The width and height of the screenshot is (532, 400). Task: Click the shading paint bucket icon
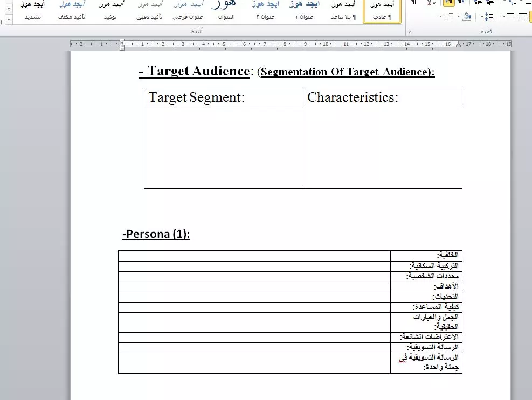466,16
